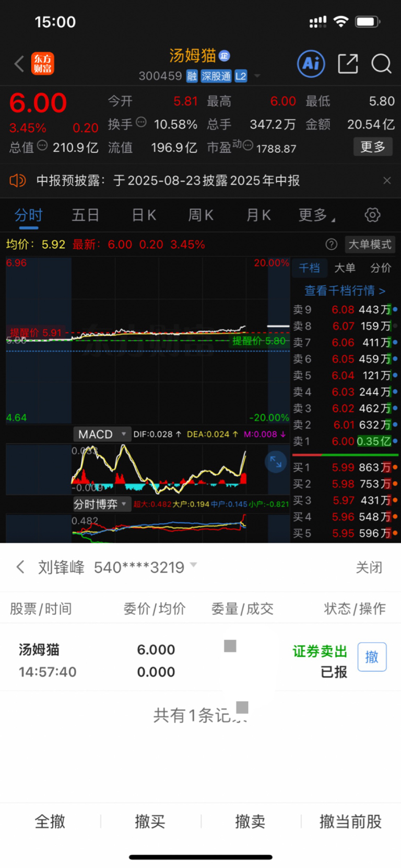This screenshot has width=401, height=868.
Task: Open the search magnifier icon
Action: tap(381, 64)
